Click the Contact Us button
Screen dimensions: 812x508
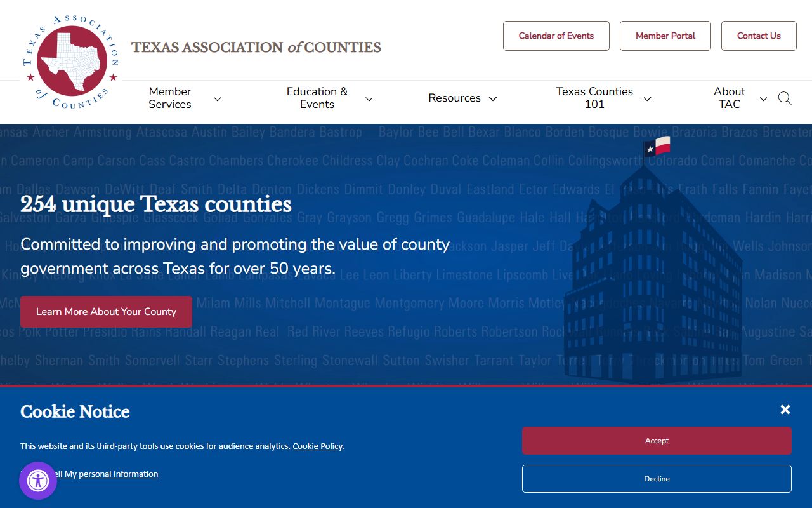tap(759, 36)
